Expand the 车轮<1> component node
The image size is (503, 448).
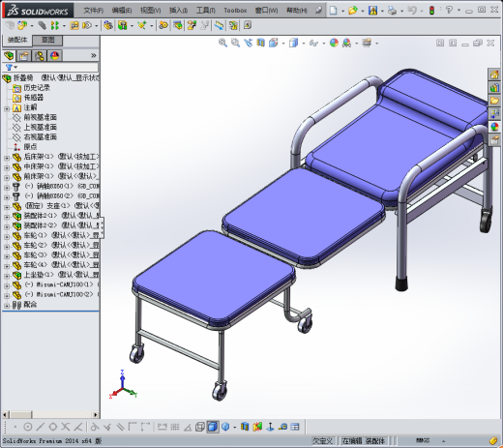coord(7,236)
